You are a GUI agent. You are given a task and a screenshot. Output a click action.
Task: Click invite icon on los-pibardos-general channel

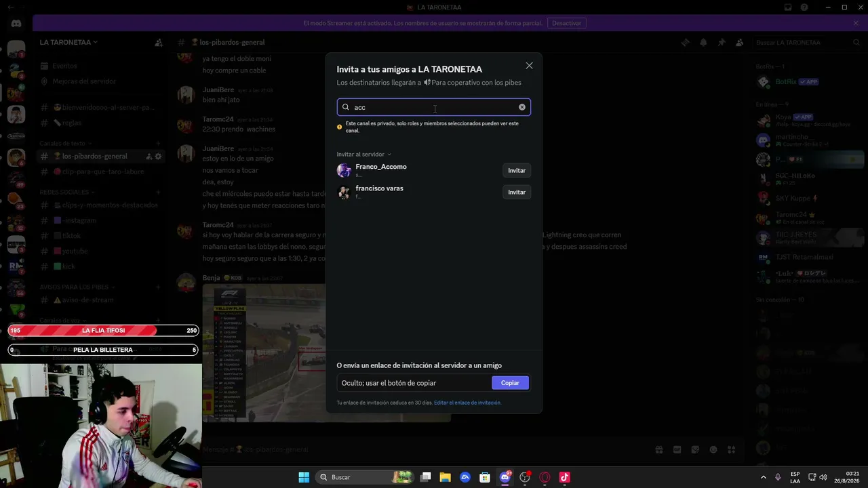[x=149, y=157]
